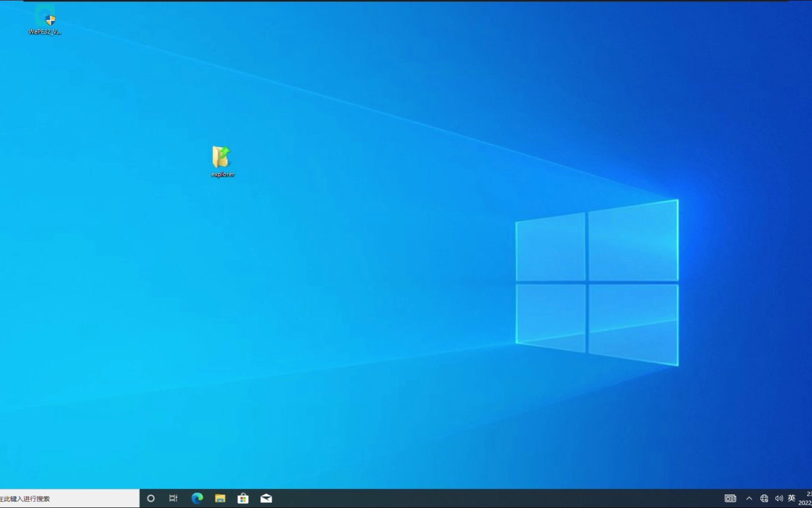Screen dimensions: 812x508
Task: Switch input method via the 英 indicator
Action: pyautogui.click(x=792, y=498)
